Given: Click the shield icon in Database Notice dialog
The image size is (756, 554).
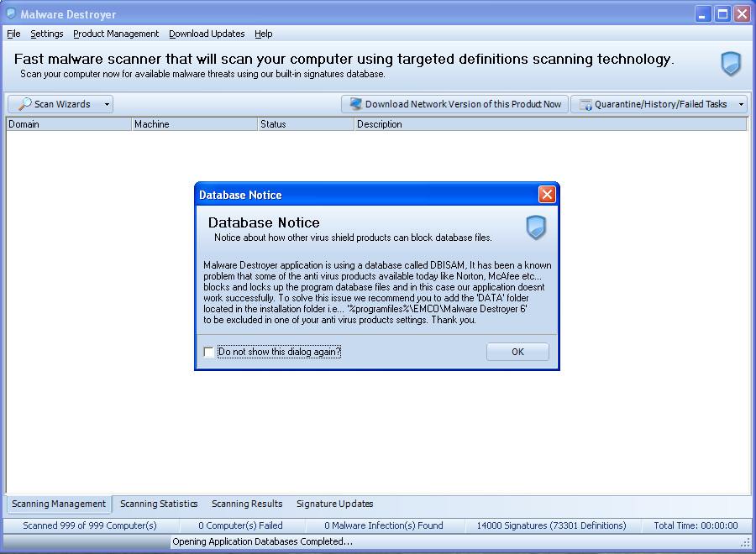Looking at the screenshot, I should (536, 227).
